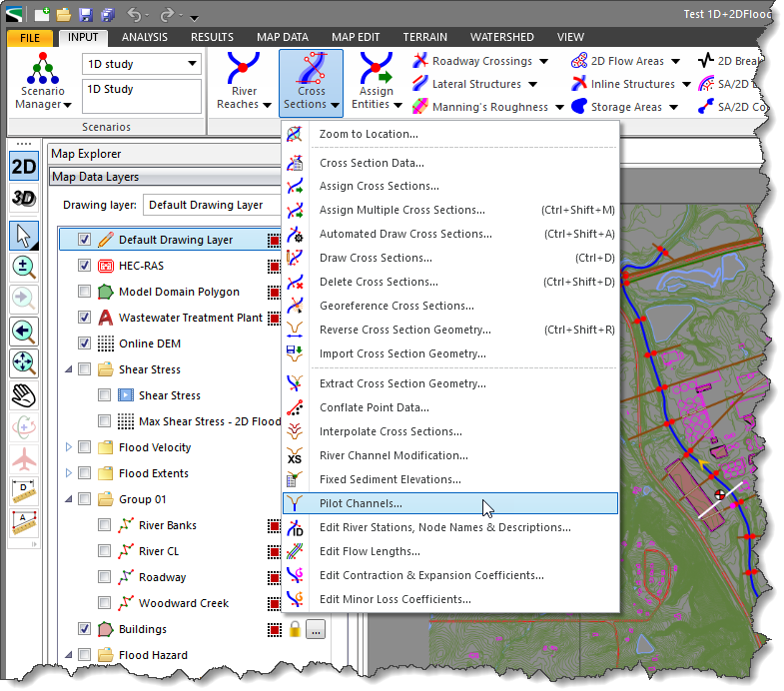Click the Open Project folder icon
The width and height of the screenshot is (784, 691).
(x=64, y=15)
